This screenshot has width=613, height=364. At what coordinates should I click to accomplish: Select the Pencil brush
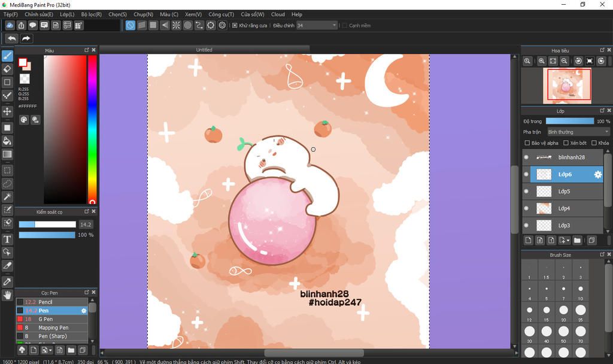pyautogui.click(x=52, y=302)
